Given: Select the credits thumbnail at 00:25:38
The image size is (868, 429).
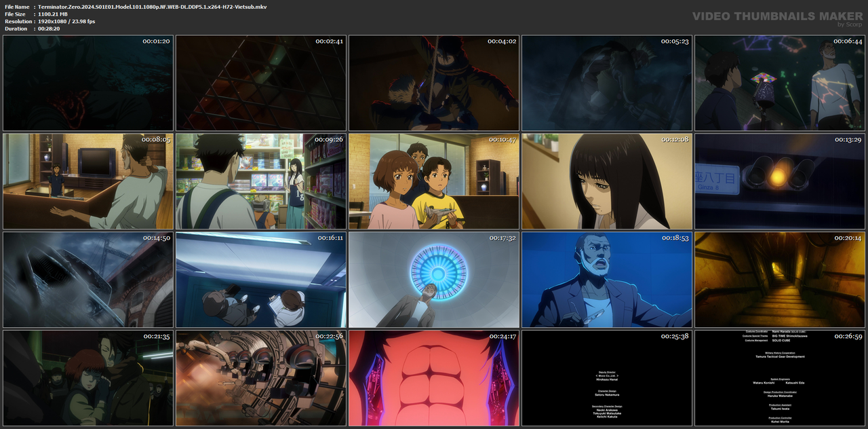Looking at the screenshot, I should coord(607,378).
